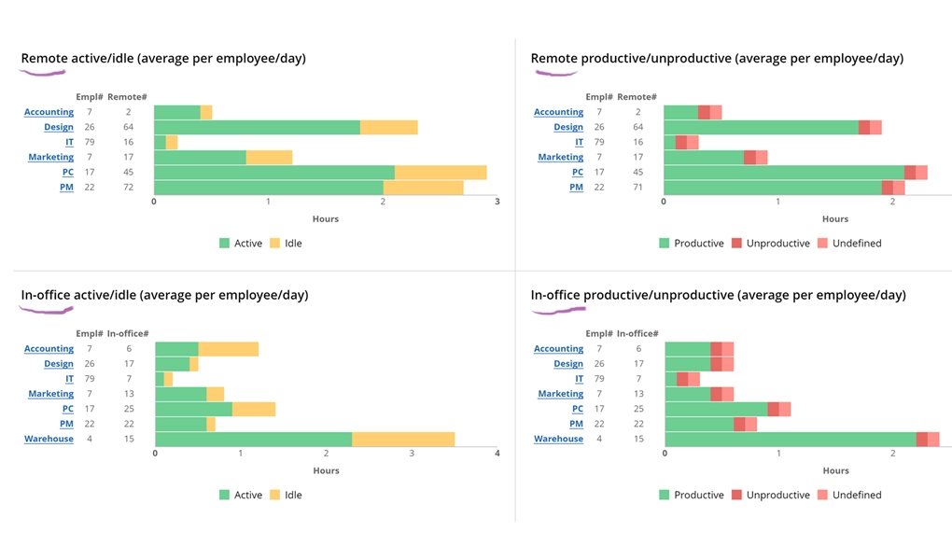Click Warehouse productive bar in In-office productive/unproductive chart
This screenshot has height=560, width=952.
click(x=790, y=439)
